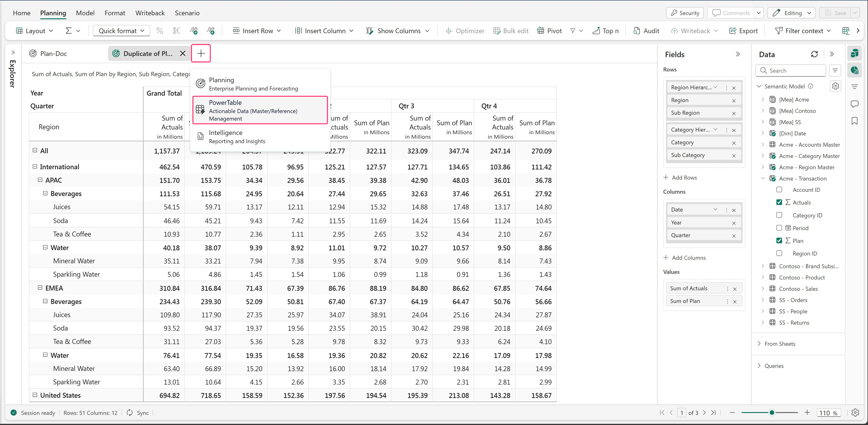Enable the Region ID checkbox
Image resolution: width=868 pixels, height=425 pixels.
(x=779, y=253)
